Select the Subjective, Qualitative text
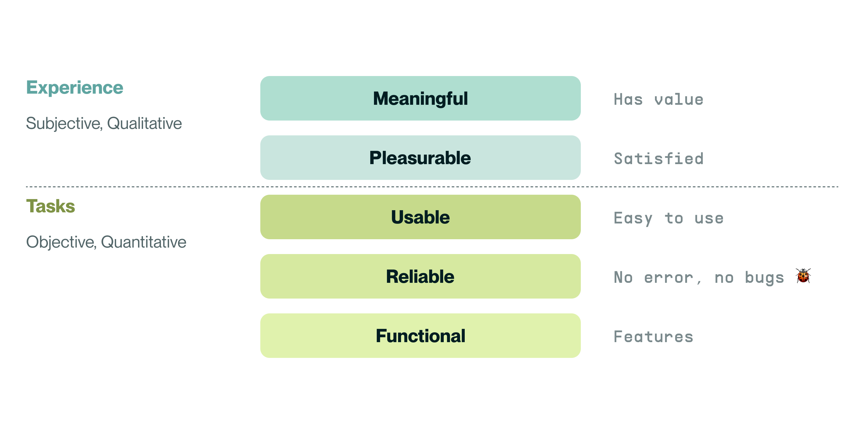 (x=104, y=123)
